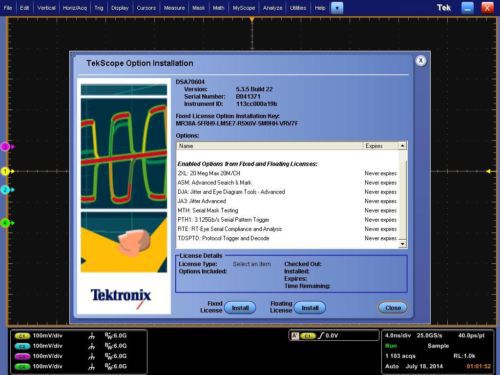Screen dimensions: 500x375
Task: Open the MyScope menu
Action: pyautogui.click(x=244, y=8)
